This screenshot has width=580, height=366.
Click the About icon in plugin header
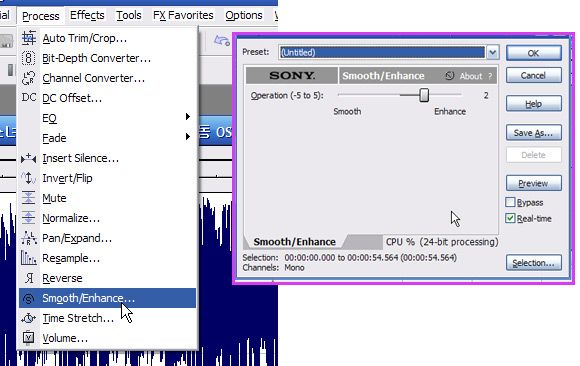tap(449, 76)
